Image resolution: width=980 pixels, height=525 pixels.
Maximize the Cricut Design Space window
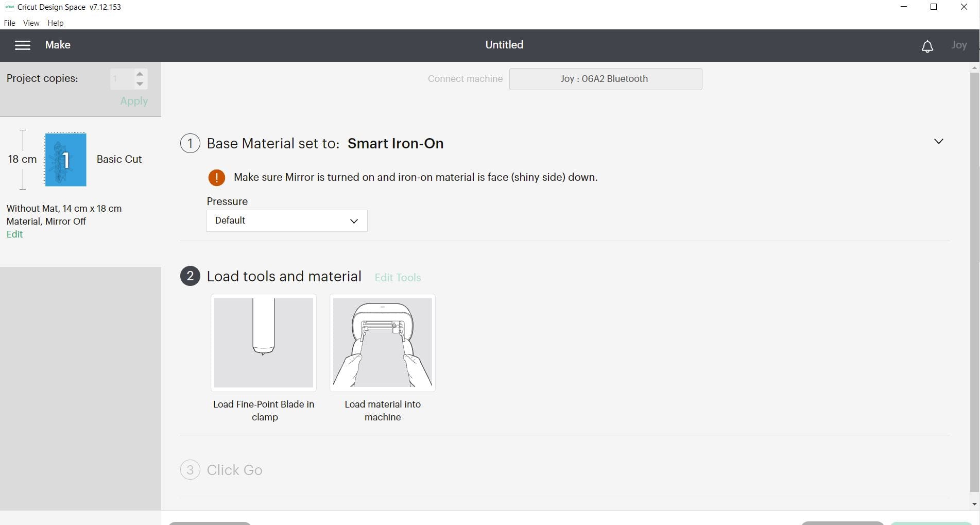(x=934, y=7)
